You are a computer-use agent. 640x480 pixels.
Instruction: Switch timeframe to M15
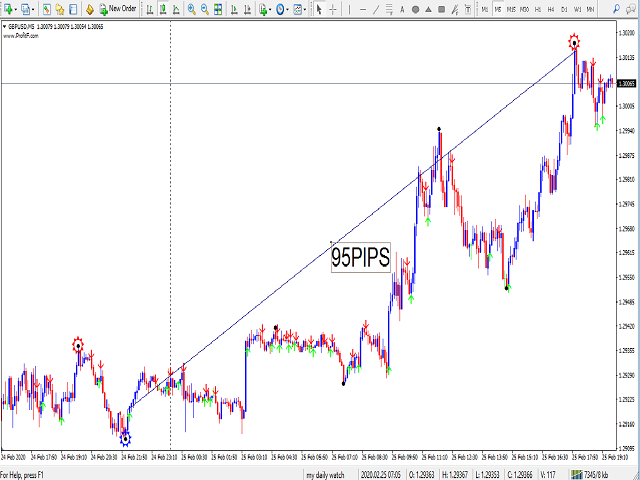[511, 9]
